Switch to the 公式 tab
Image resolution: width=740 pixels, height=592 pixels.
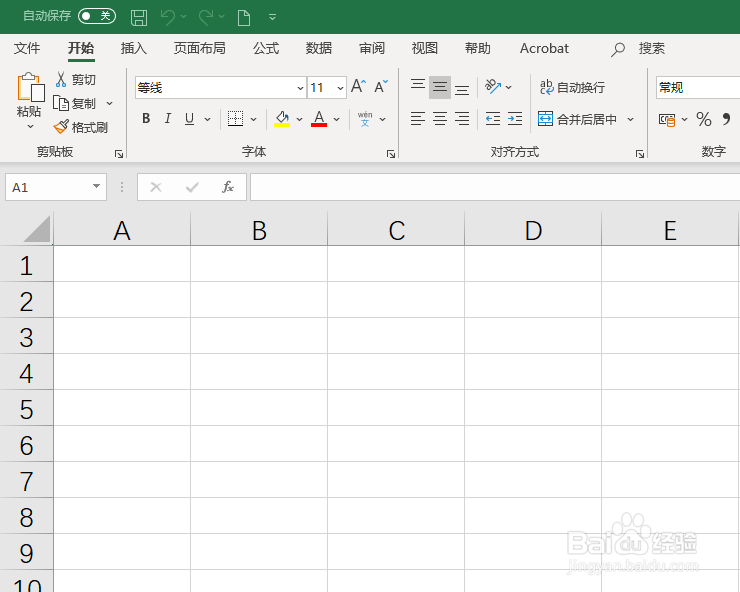(x=266, y=48)
